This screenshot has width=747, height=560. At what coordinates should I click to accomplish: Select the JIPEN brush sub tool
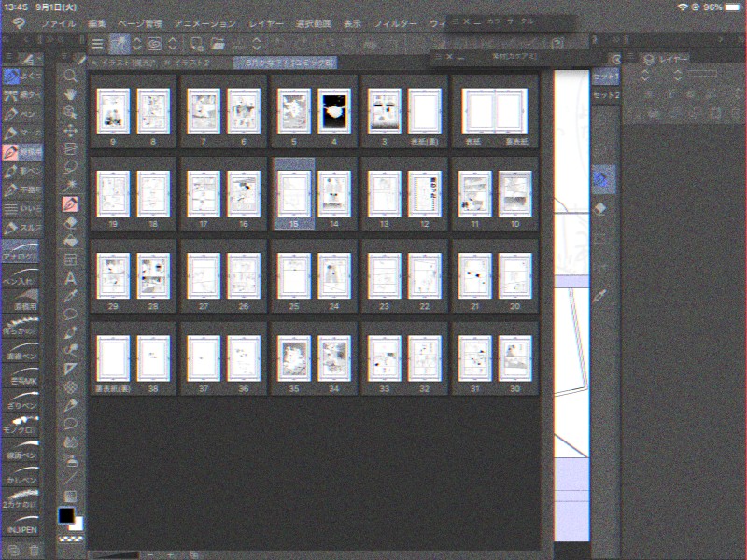(21, 525)
